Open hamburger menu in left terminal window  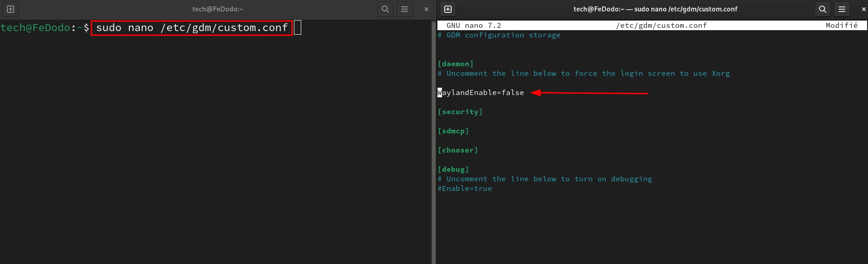(x=405, y=9)
